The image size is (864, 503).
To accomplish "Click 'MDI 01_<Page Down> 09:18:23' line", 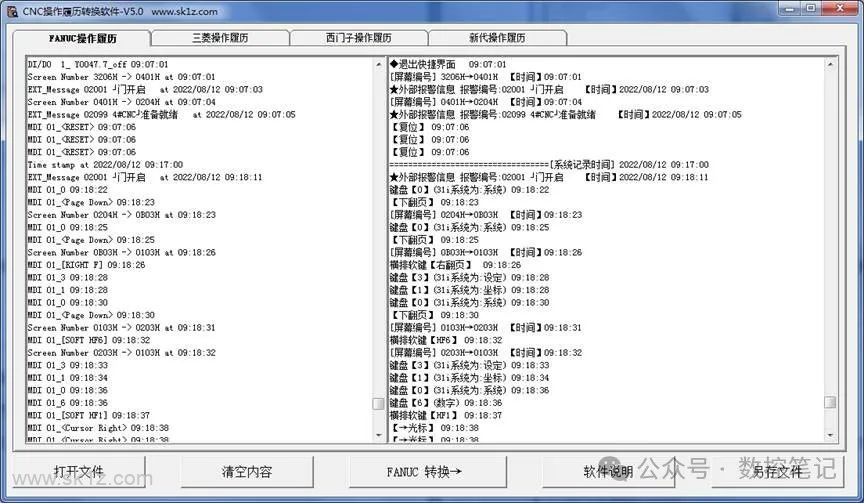I will (x=91, y=202).
